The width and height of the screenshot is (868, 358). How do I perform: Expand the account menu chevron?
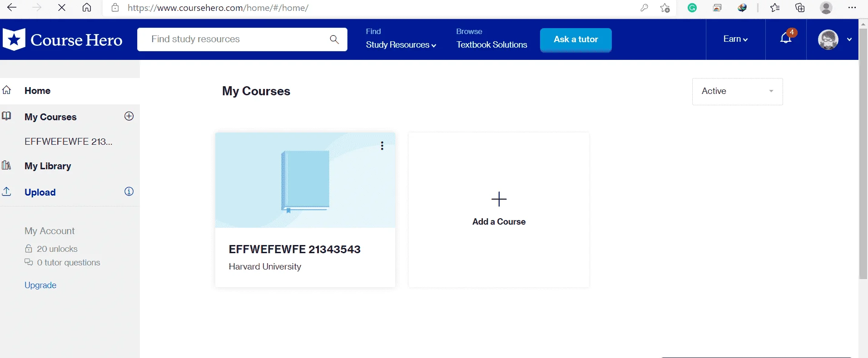(x=849, y=39)
